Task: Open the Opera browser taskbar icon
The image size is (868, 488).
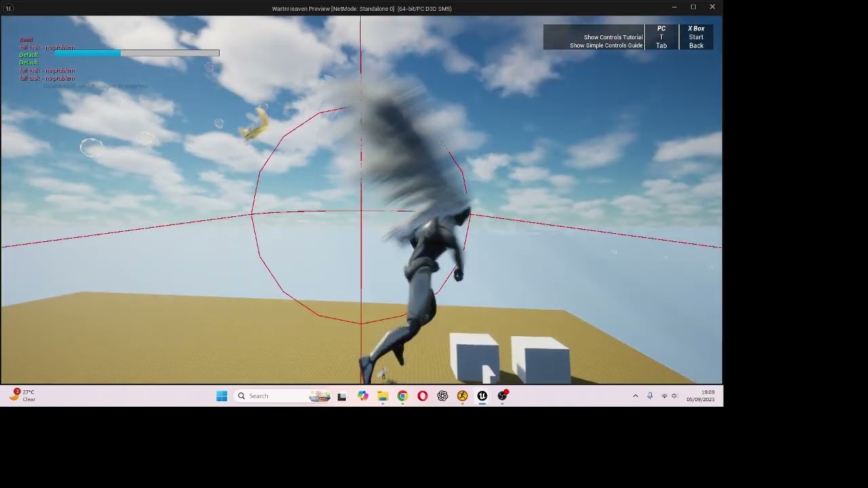Action: coord(422,396)
